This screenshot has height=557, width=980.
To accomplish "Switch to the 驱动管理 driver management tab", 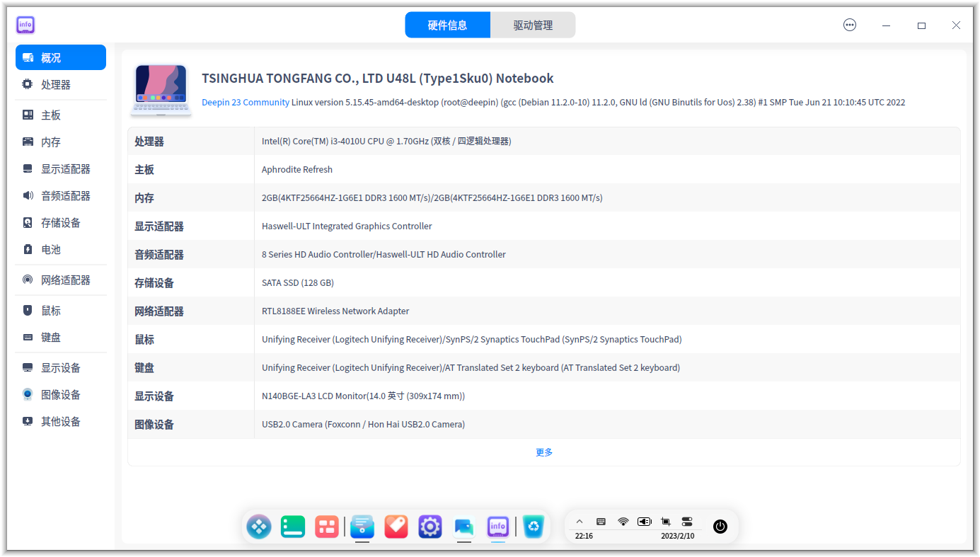I will tap(533, 25).
